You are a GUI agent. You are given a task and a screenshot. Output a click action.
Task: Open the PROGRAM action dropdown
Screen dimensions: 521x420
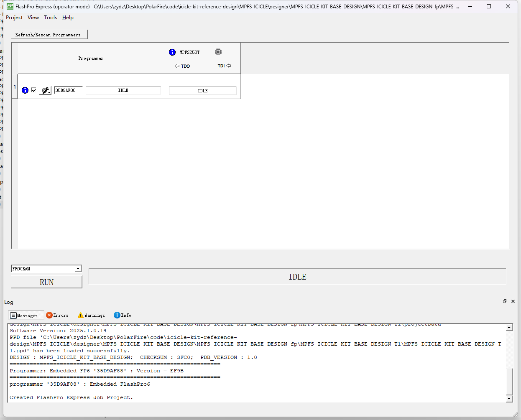coord(78,269)
